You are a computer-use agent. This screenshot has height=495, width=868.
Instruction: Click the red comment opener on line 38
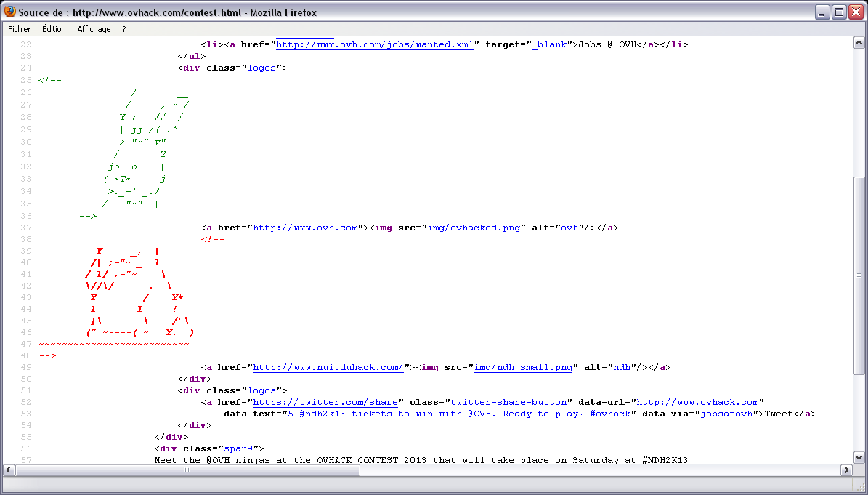(x=213, y=239)
